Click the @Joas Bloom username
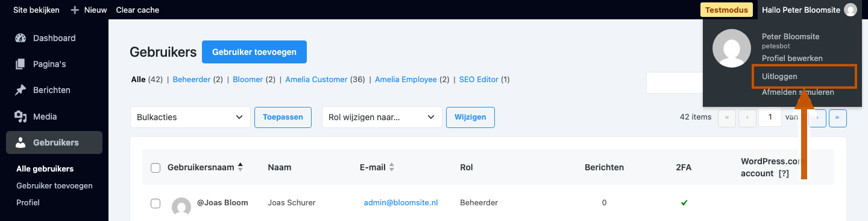Screen dimensions: 868x221 coord(222,203)
